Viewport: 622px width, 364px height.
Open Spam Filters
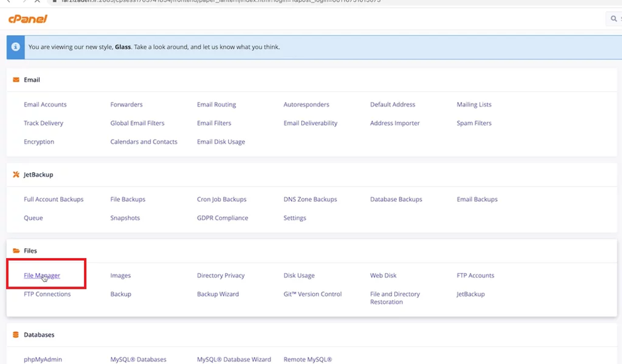pyautogui.click(x=474, y=123)
